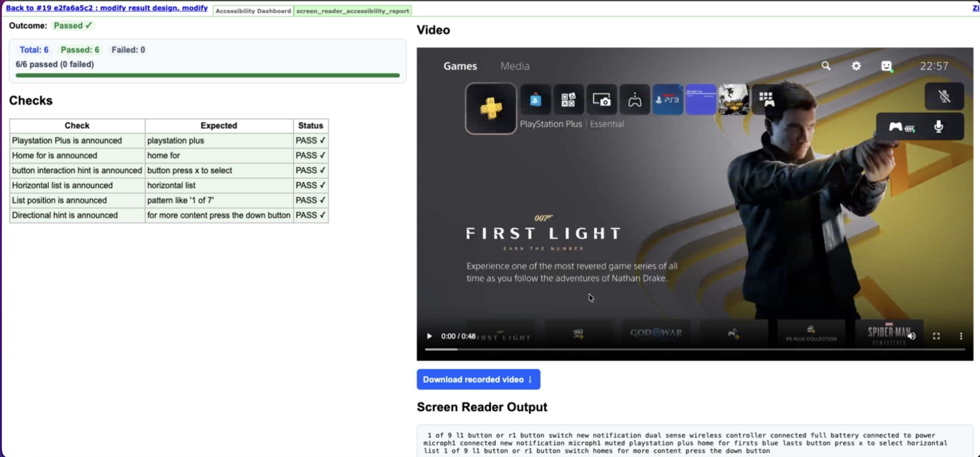This screenshot has height=457, width=980.
Task: Select 'Playstation Plus is announced' check cell
Action: point(77,140)
